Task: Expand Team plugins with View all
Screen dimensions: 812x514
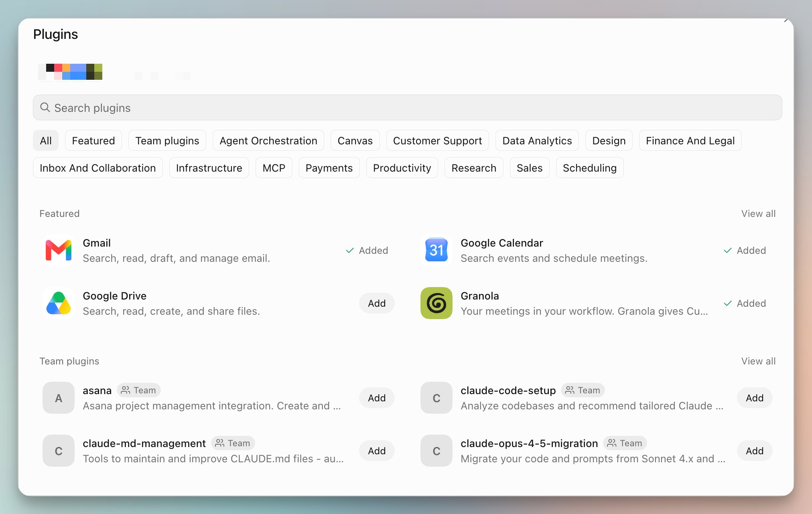Action: tap(758, 361)
